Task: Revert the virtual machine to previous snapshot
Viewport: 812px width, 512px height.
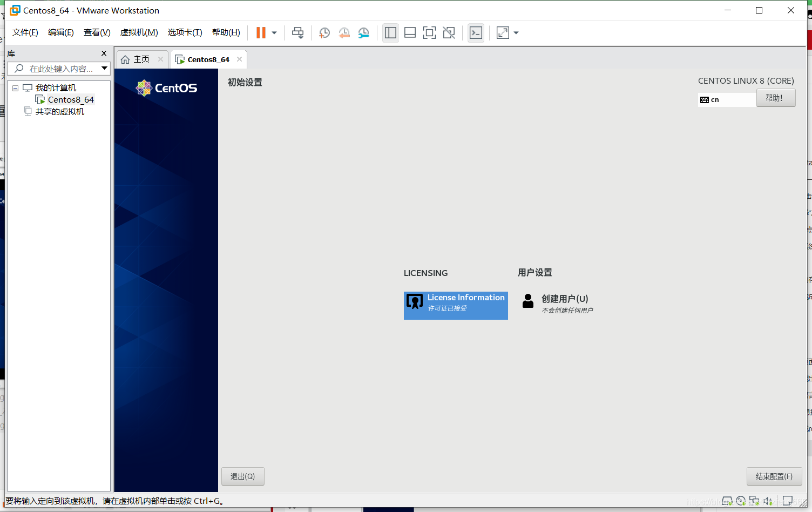Action: [x=344, y=33]
